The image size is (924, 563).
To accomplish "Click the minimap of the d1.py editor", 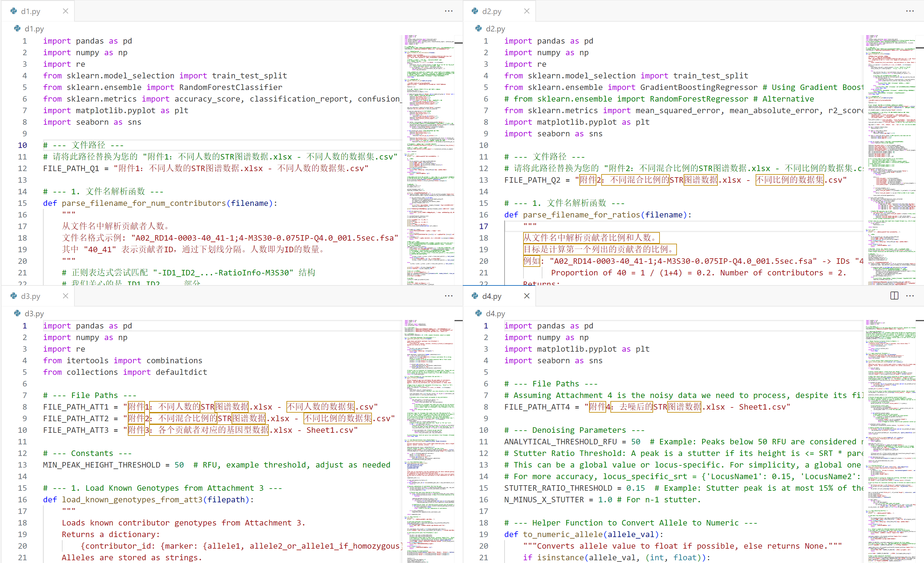I will point(429,150).
